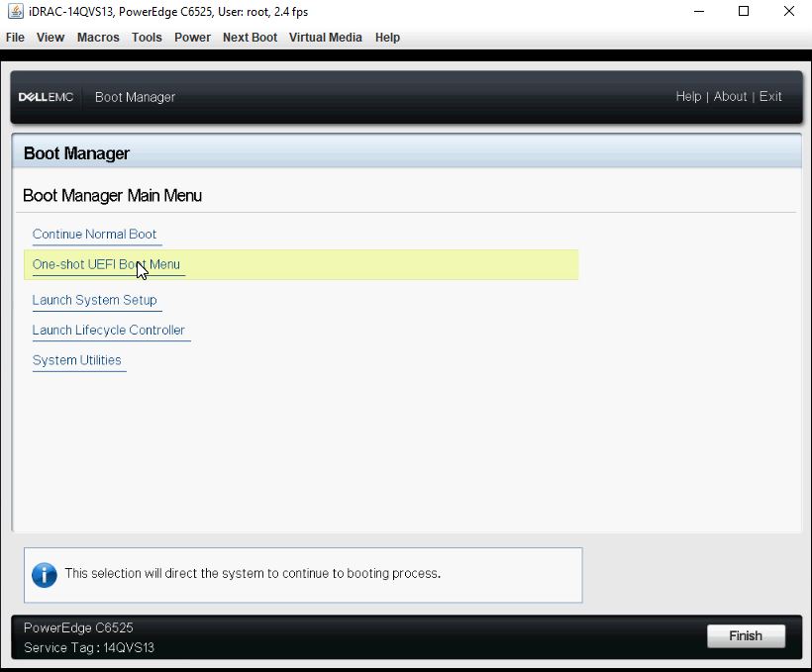Open the Power menu

click(192, 38)
